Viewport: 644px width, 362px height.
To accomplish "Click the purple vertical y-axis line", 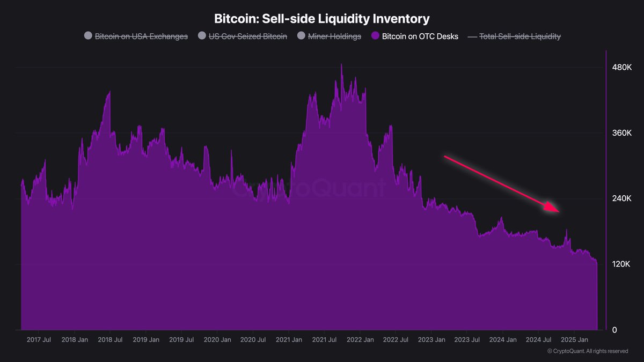I will 606,190.
